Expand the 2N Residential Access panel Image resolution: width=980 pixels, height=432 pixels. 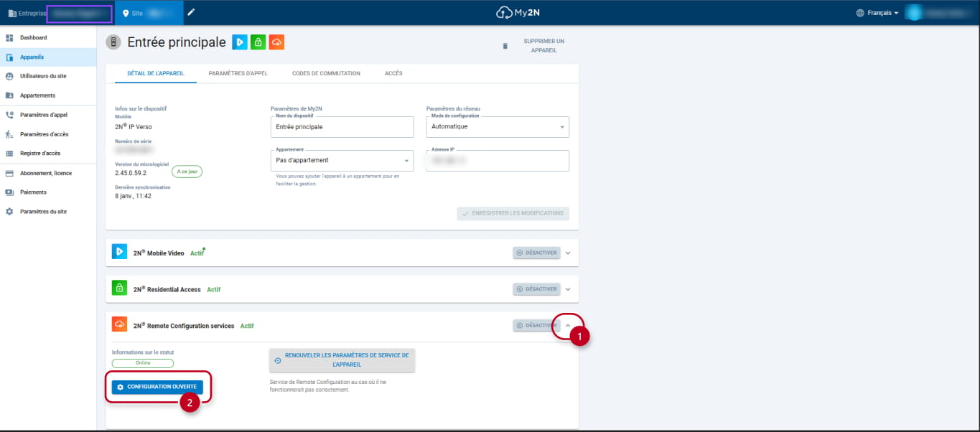click(568, 289)
